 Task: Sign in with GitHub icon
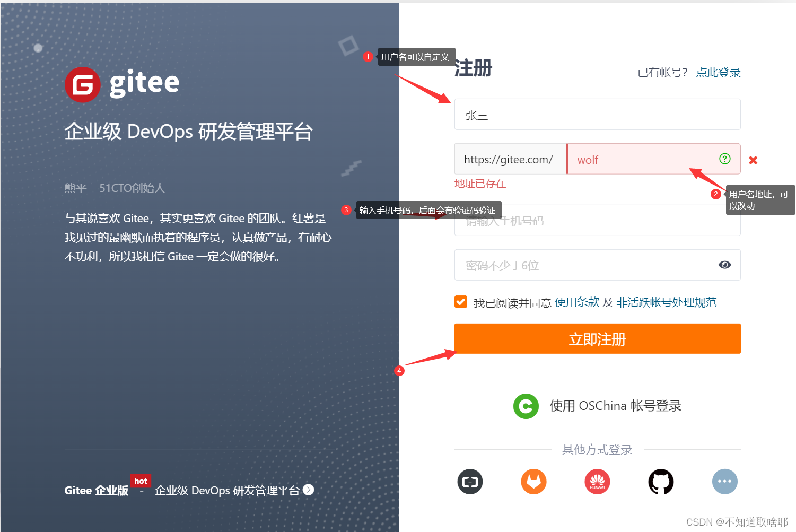(661, 482)
